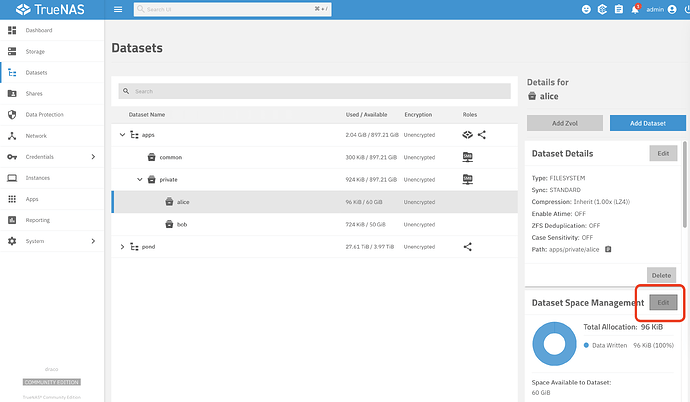
Task: Click the Data Protection shield icon
Action: point(12,115)
